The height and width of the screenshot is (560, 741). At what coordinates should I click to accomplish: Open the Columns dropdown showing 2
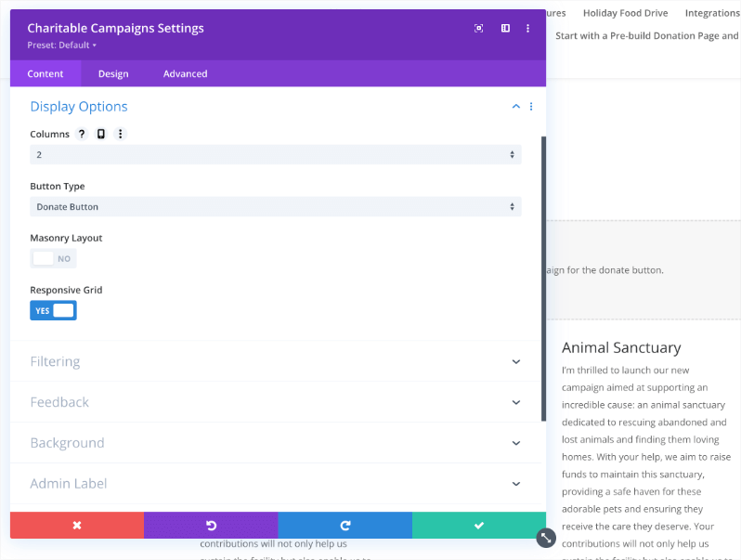[x=276, y=154]
